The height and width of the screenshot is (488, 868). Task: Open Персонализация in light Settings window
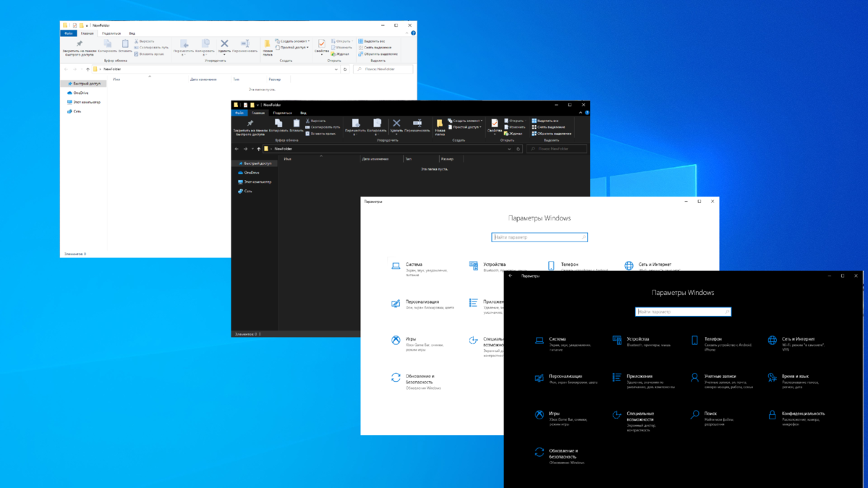(423, 304)
